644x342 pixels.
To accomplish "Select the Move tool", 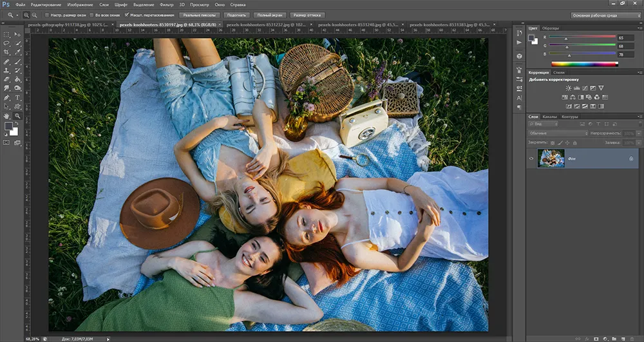I will pos(17,35).
